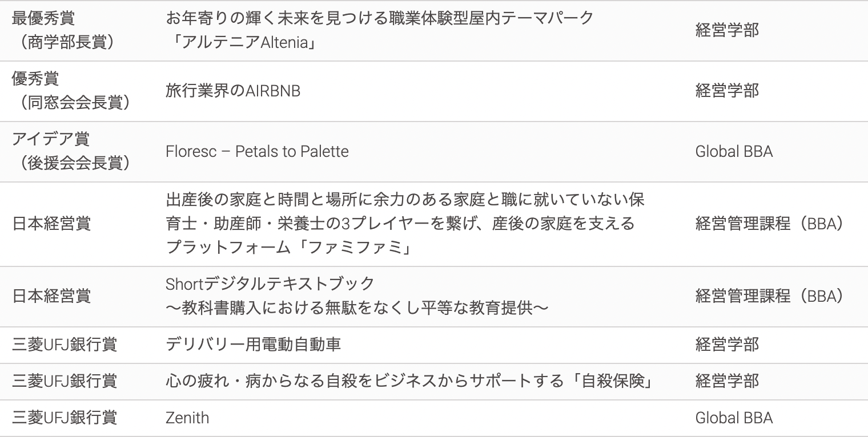Select the Floresc – Petals to Palette title
The image size is (868, 437).
257,152
